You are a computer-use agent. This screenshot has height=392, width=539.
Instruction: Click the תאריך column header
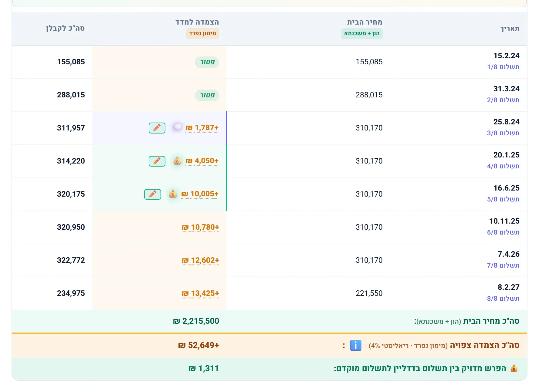(510, 29)
